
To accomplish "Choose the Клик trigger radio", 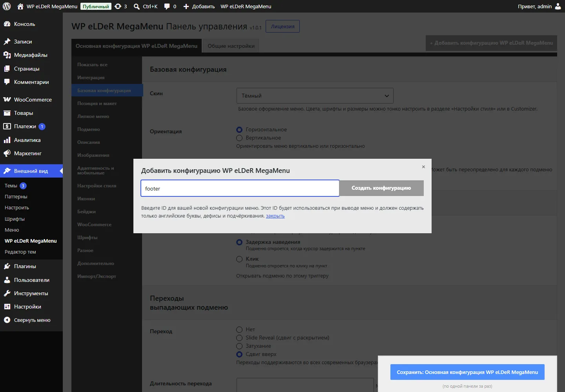I will [239, 259].
